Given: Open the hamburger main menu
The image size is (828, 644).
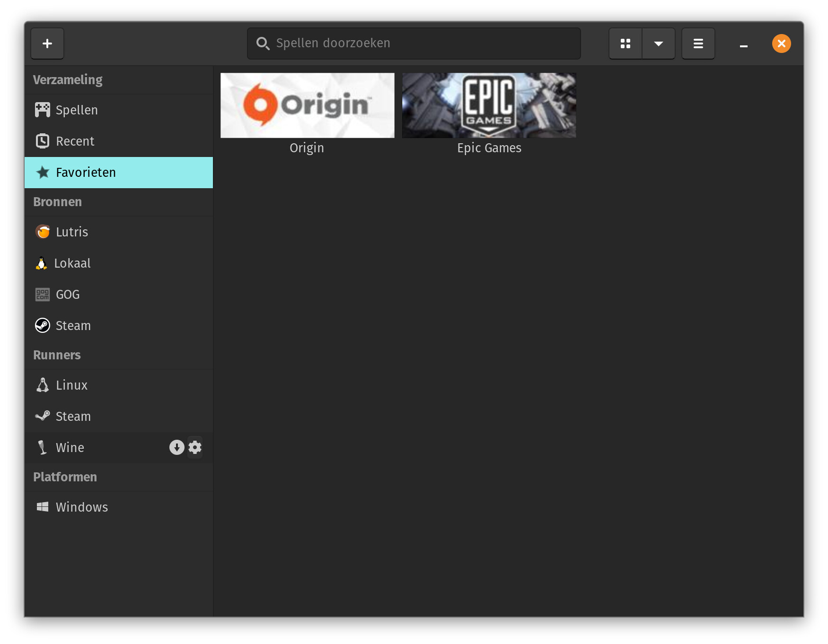Looking at the screenshot, I should coord(698,44).
